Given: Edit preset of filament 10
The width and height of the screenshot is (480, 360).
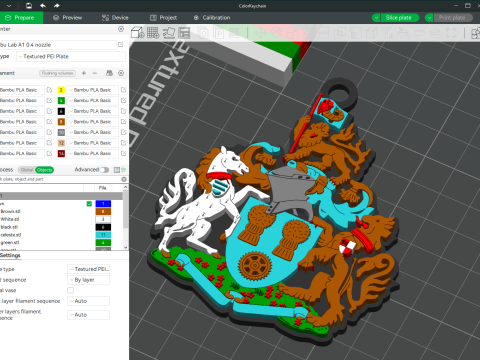Looking at the screenshot, I should coord(123,132).
